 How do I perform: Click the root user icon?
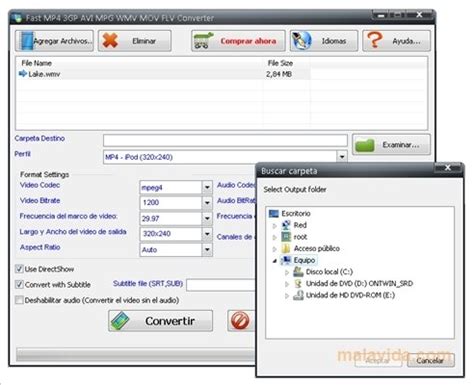pyautogui.click(x=286, y=237)
